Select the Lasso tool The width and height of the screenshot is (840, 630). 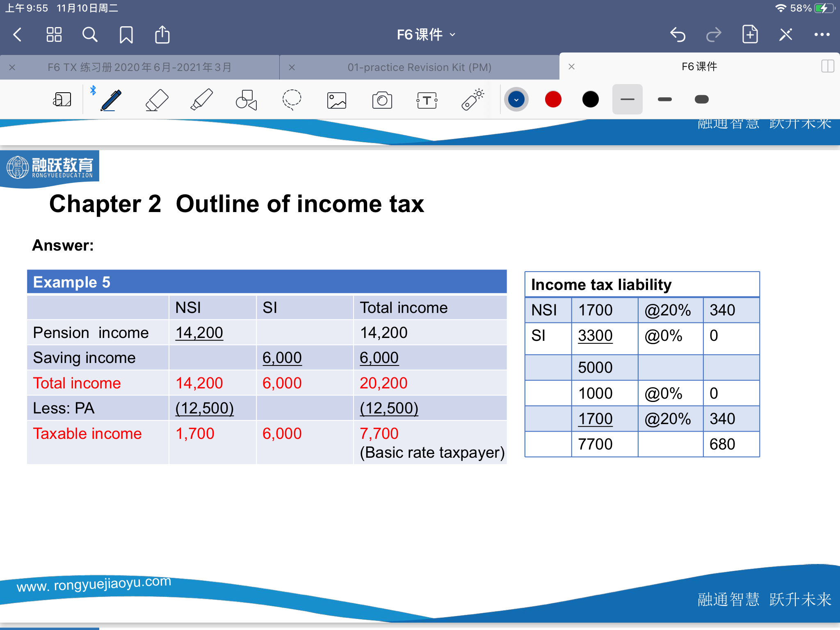pyautogui.click(x=292, y=100)
